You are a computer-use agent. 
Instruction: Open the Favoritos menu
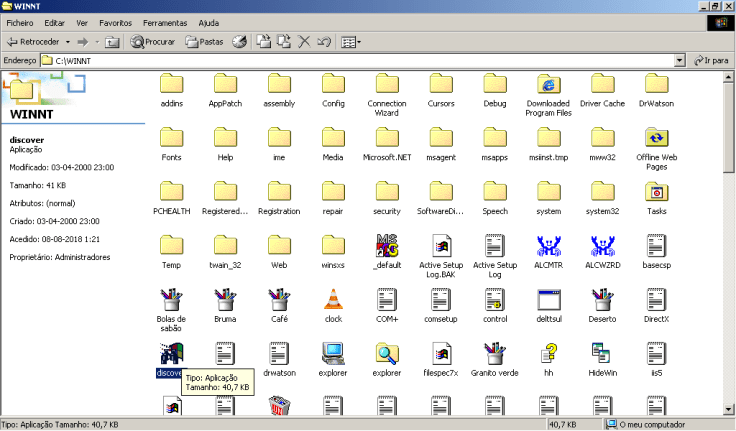pyautogui.click(x=115, y=22)
